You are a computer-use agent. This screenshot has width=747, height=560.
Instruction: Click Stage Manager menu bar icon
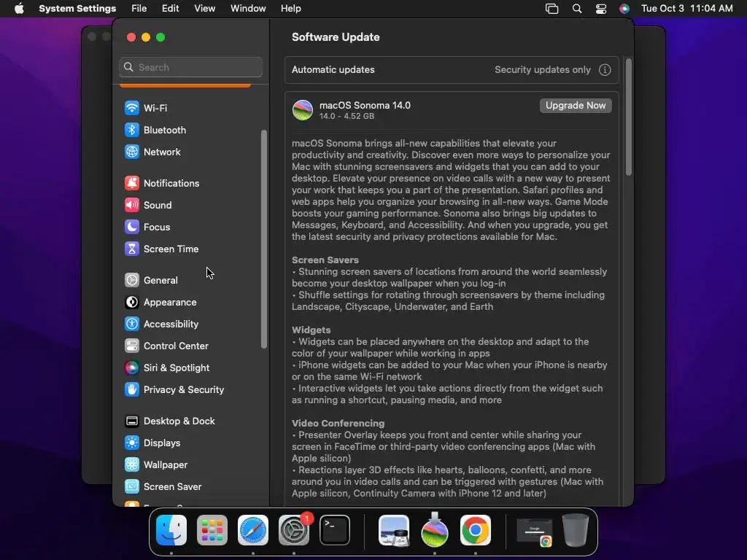[551, 9]
